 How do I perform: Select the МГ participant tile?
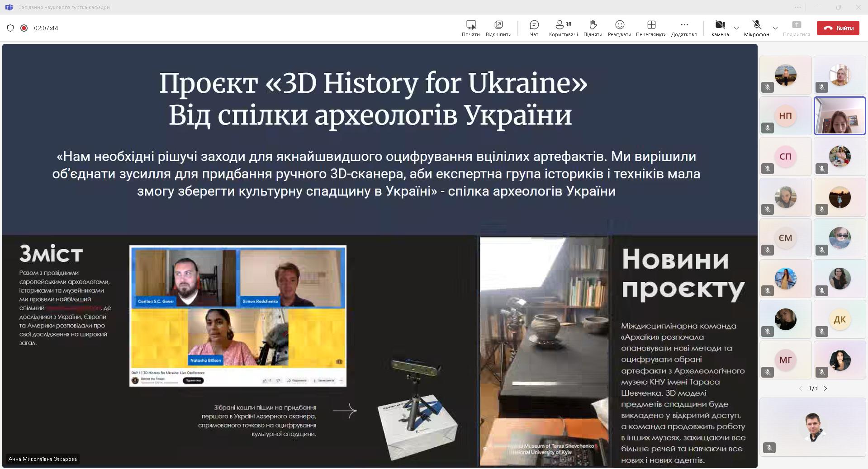pos(786,360)
